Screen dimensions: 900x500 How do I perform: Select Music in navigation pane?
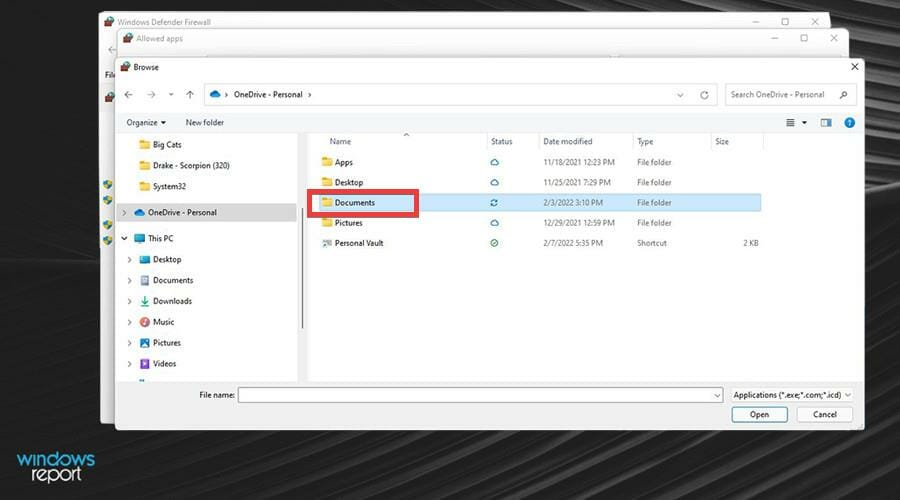click(x=157, y=322)
